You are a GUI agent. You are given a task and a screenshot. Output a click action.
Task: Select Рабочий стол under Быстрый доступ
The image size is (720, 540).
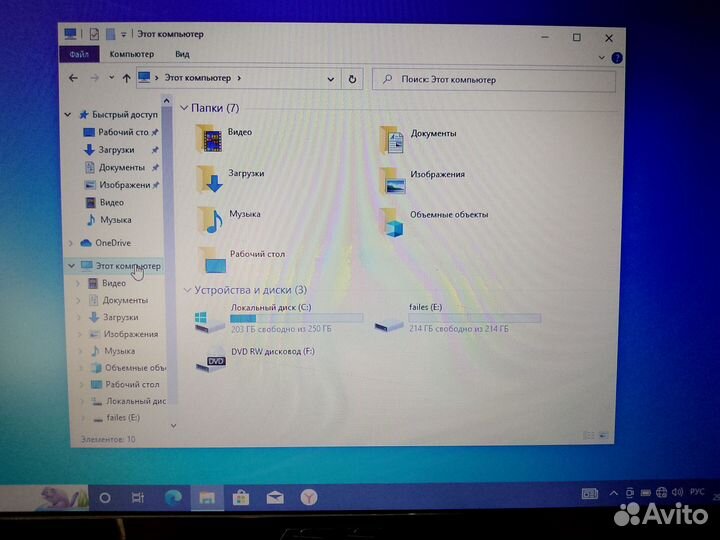pos(121,132)
